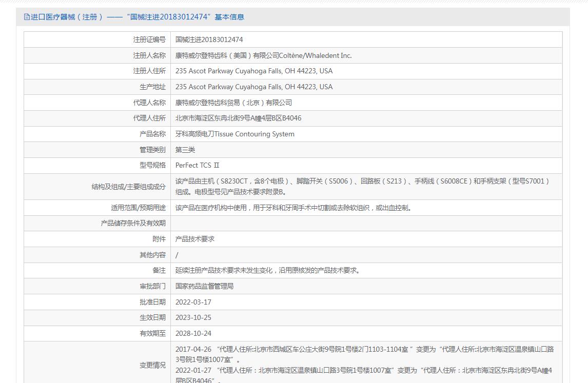Select the 2017-04-26 change record line
The image size is (588, 383).
[364, 354]
